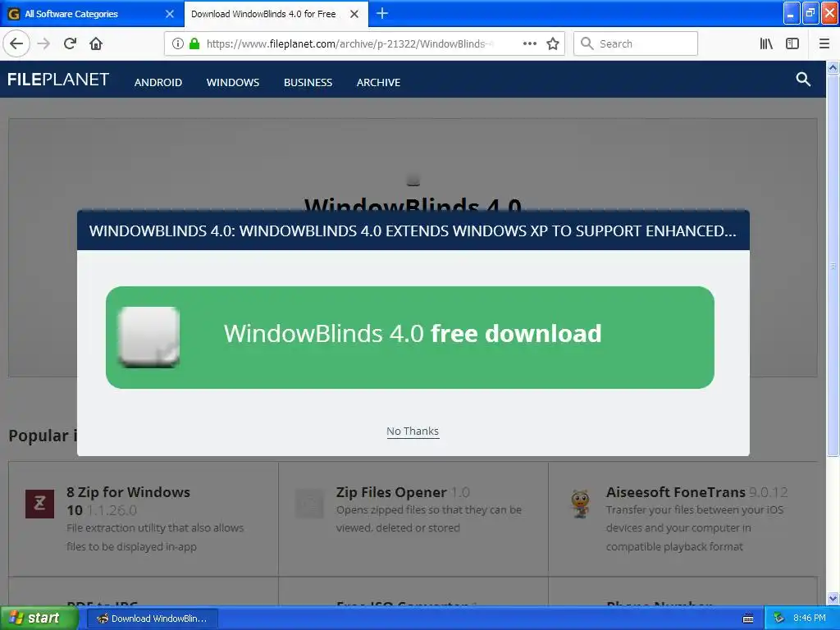Open the ARCHIVE menu item
The height and width of the screenshot is (630, 840).
point(379,83)
